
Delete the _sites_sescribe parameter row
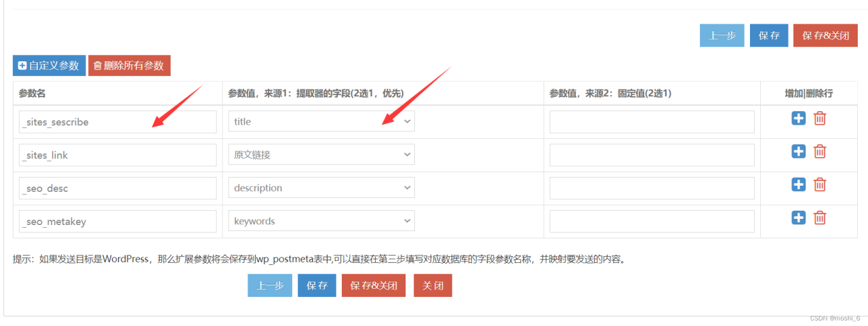[x=820, y=118]
